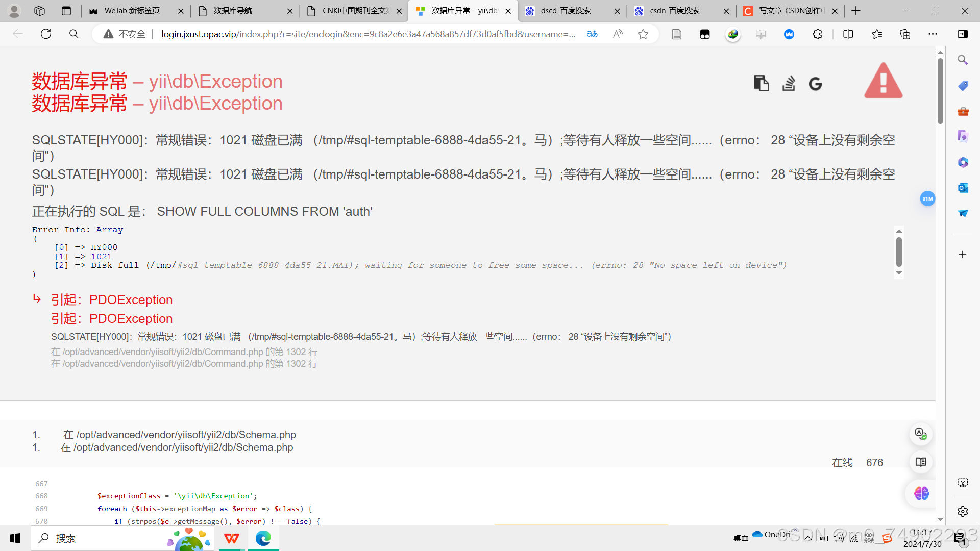Switch to the csdn_百度搜索 tab
Viewport: 980px width, 551px height.
(674, 11)
